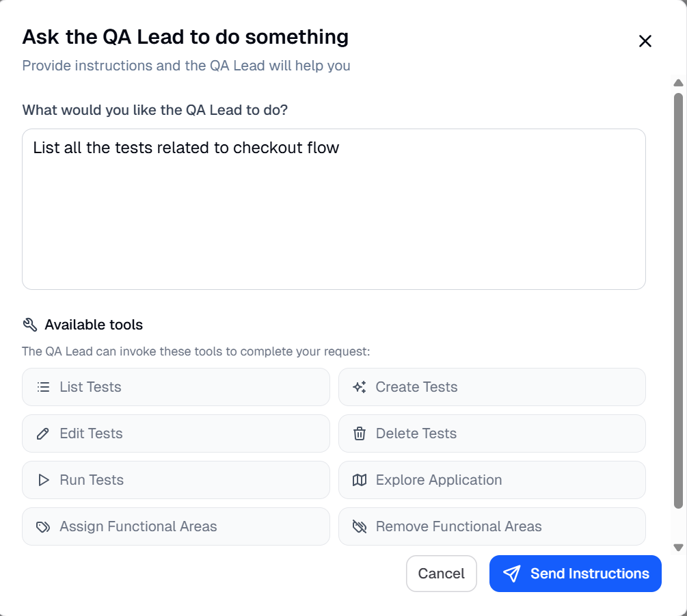Viewport: 687px width, 616px height.
Task: Click the Assign Functional Areas tag icon
Action: [x=42, y=526]
